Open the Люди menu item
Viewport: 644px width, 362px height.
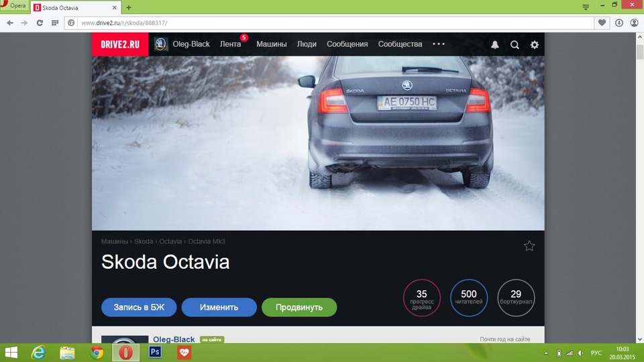pyautogui.click(x=307, y=44)
